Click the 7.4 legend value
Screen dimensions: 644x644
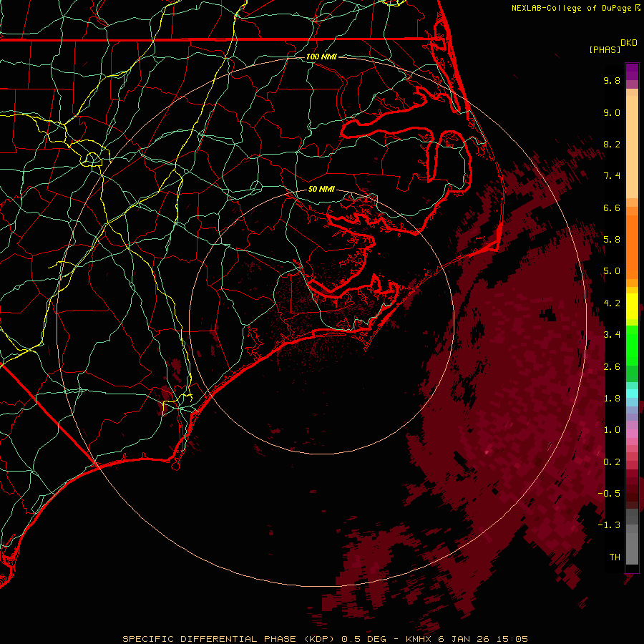tap(612, 176)
